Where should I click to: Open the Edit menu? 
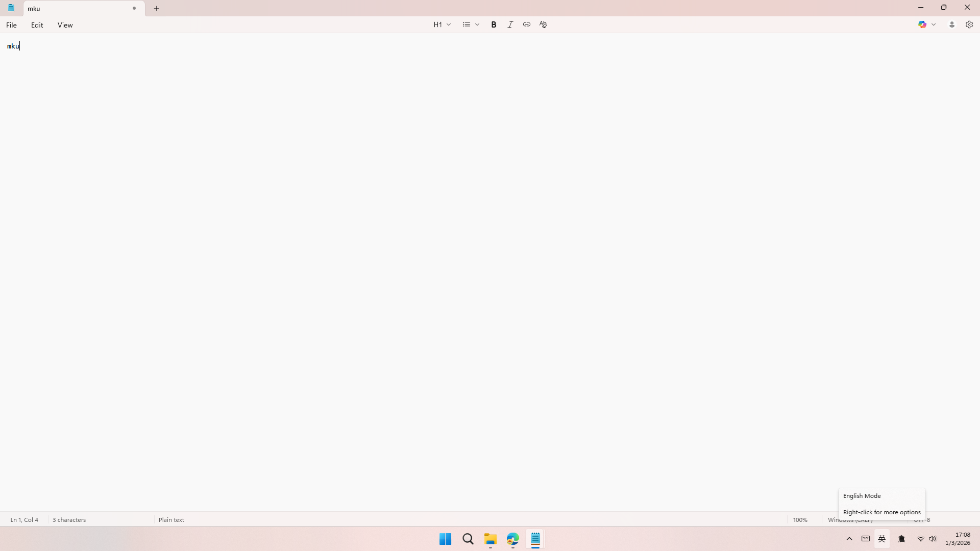tap(37, 25)
